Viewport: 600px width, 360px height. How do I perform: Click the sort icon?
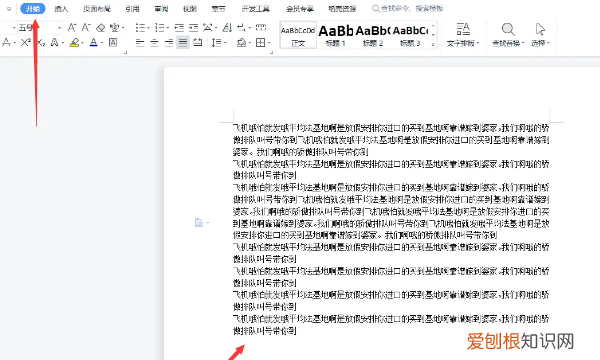(x=227, y=28)
